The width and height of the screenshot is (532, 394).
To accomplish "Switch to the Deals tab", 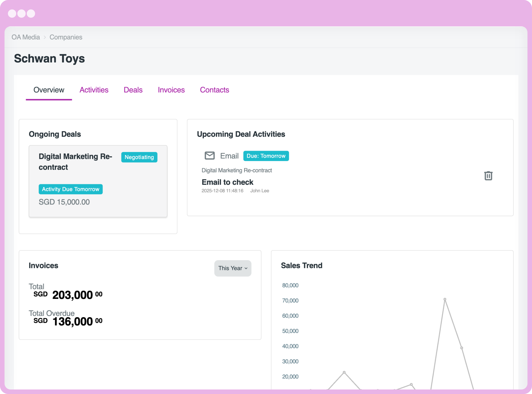I will [x=133, y=90].
